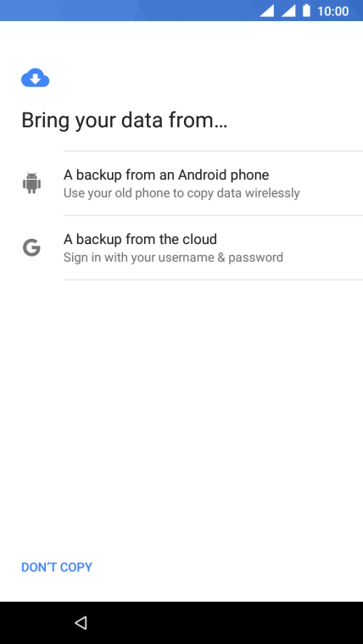
Task: Tap the 10:00 clock in the status bar
Action: click(x=333, y=11)
